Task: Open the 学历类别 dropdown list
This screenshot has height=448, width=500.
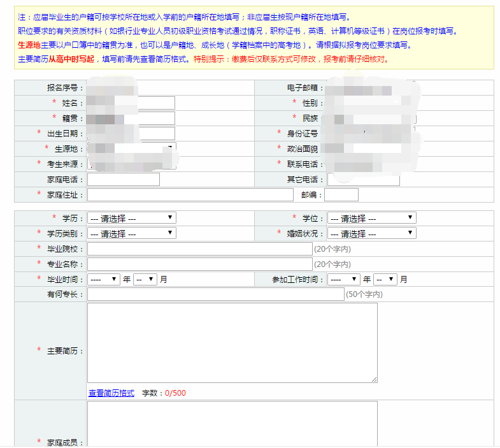Action: coord(131,233)
